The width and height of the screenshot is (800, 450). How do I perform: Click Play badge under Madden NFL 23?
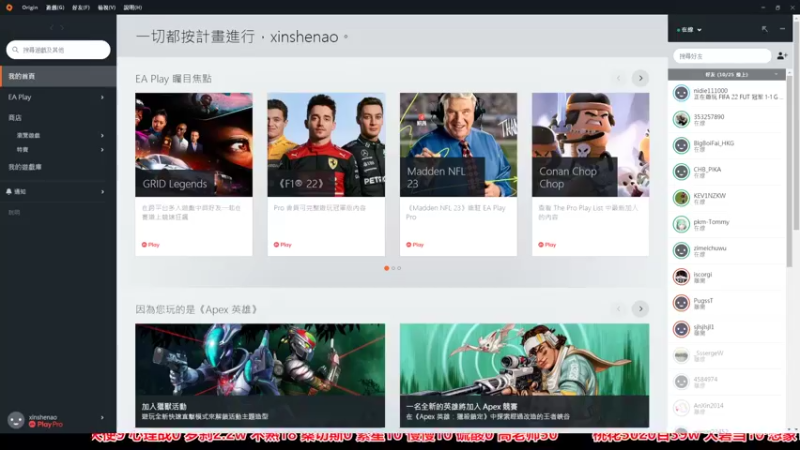pos(415,245)
